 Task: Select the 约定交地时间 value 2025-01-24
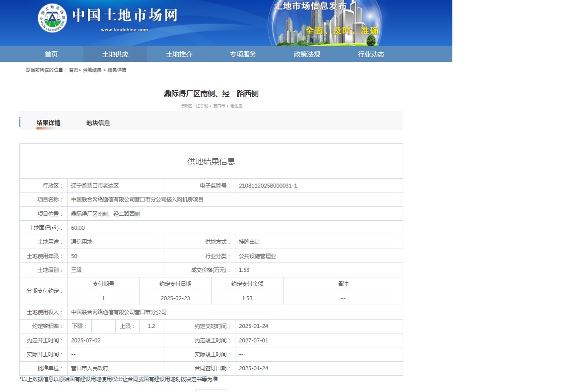tap(254, 326)
